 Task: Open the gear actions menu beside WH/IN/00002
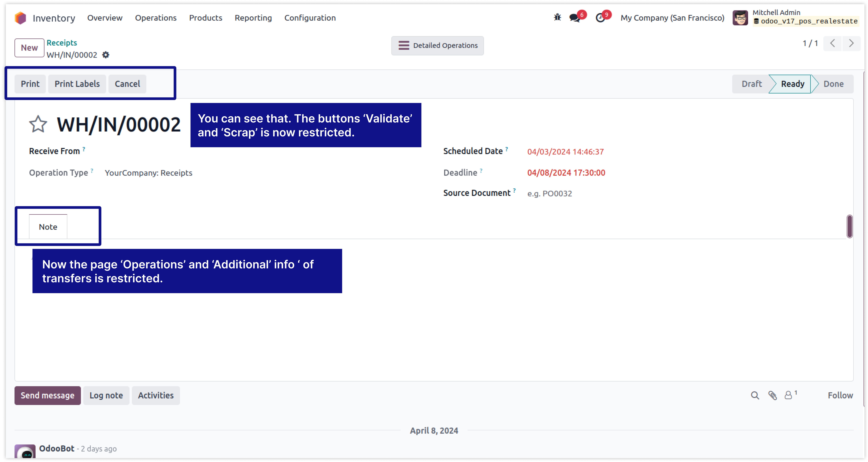coord(106,55)
